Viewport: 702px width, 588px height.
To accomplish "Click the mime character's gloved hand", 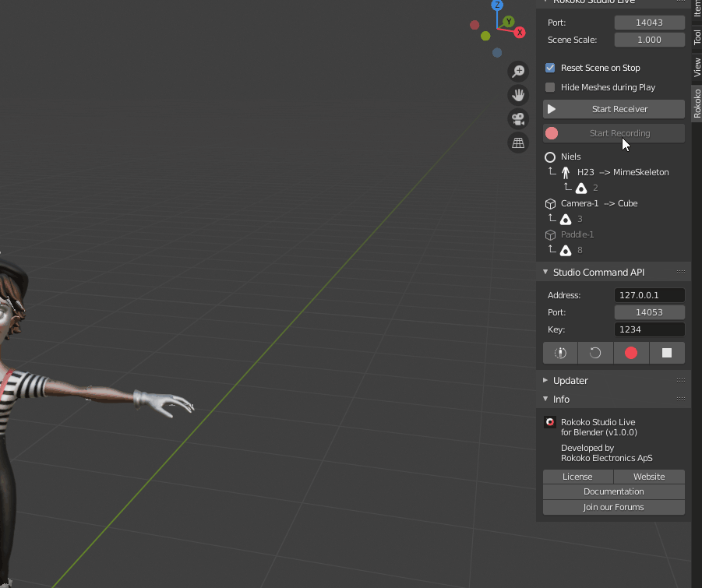I will tap(164, 403).
